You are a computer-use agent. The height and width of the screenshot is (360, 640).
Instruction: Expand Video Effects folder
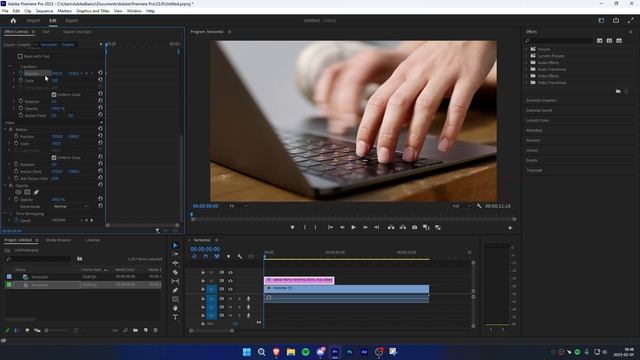(527, 76)
